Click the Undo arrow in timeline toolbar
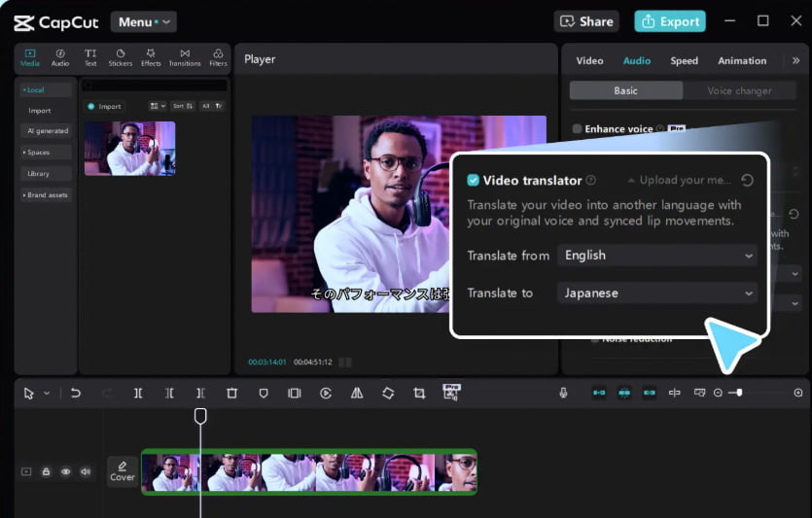812x518 pixels. tap(76, 393)
